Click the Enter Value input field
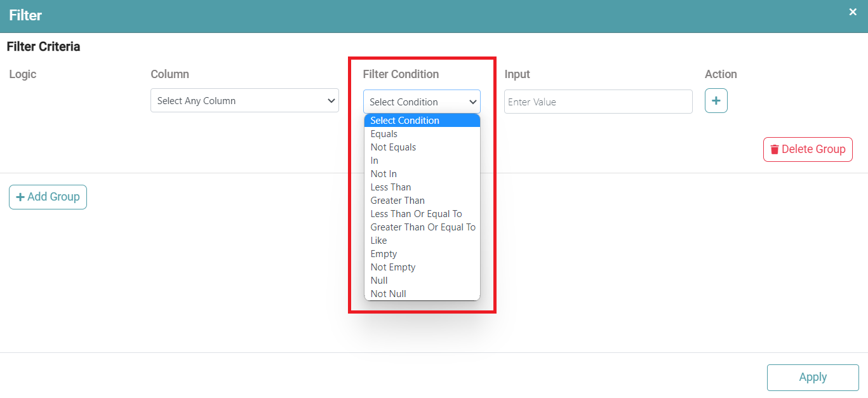 pyautogui.click(x=598, y=102)
